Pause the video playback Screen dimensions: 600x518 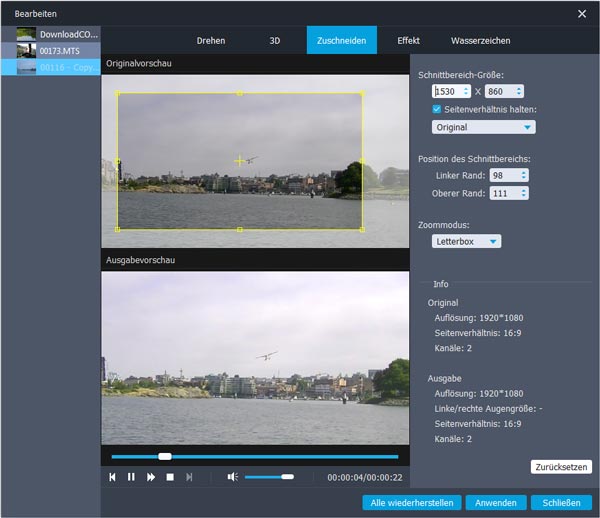131,477
